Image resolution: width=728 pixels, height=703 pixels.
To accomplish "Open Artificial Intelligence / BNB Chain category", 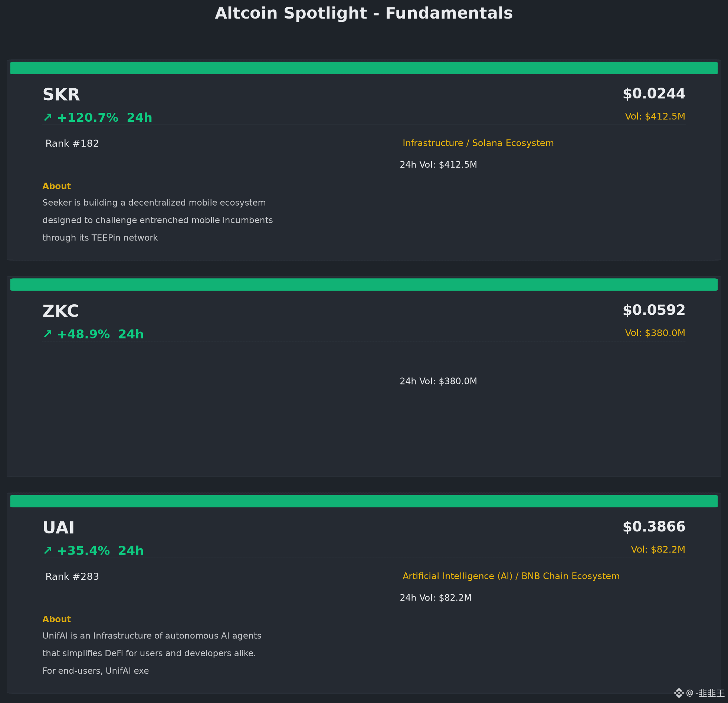I will coord(511,576).
